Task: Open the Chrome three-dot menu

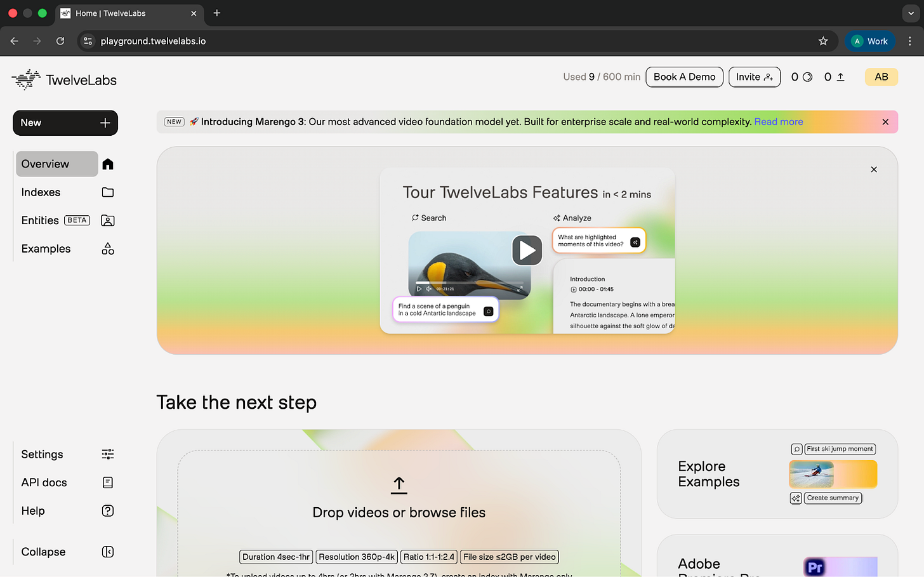Action: 910,41
